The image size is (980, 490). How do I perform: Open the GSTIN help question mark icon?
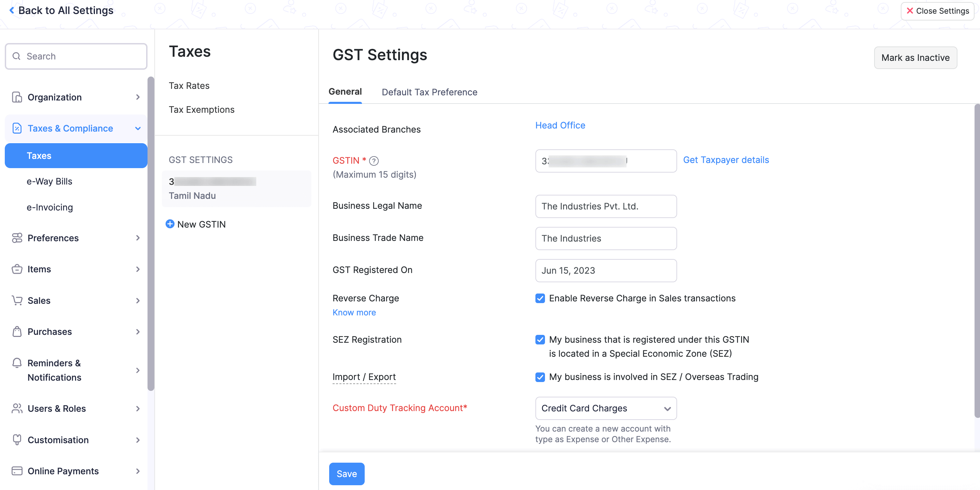pyautogui.click(x=374, y=161)
